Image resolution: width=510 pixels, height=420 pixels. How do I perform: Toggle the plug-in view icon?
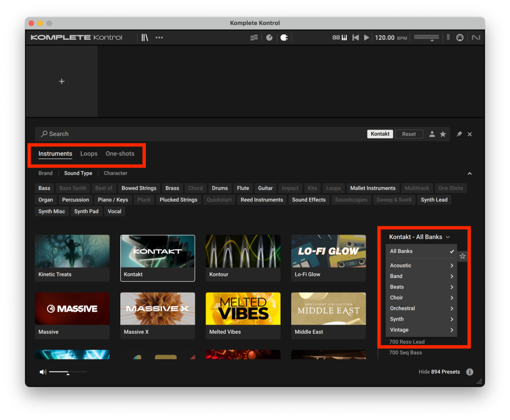(284, 38)
